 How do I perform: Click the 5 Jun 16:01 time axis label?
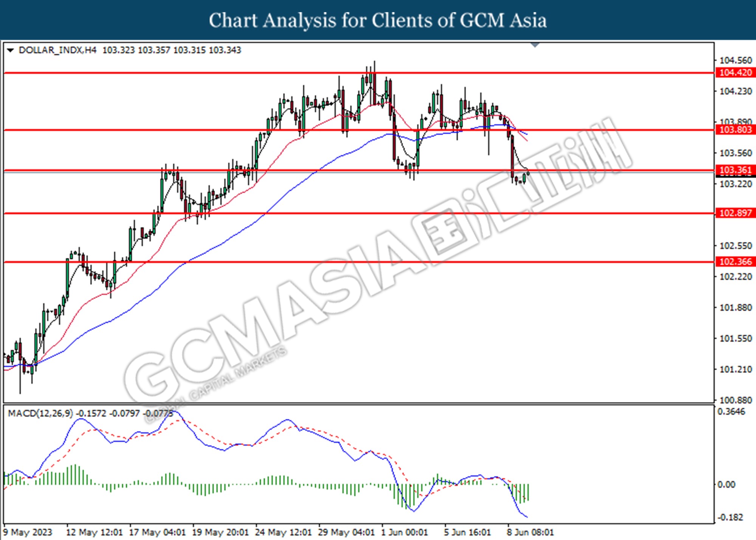point(467,532)
